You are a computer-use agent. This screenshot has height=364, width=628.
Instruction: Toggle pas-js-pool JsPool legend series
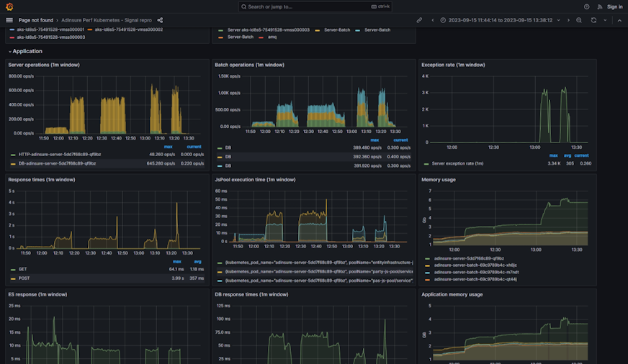(319, 281)
